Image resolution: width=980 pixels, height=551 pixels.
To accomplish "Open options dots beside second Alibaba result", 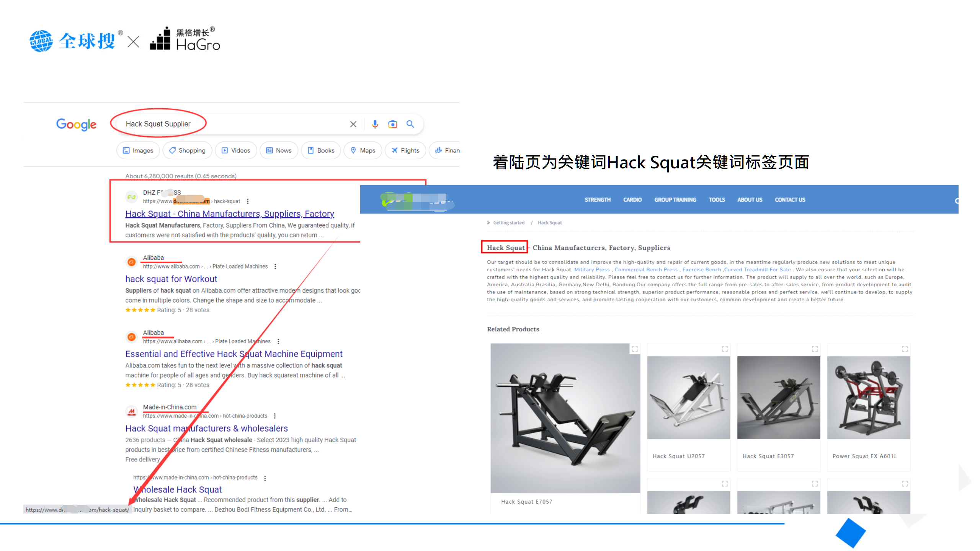I will pyautogui.click(x=278, y=341).
